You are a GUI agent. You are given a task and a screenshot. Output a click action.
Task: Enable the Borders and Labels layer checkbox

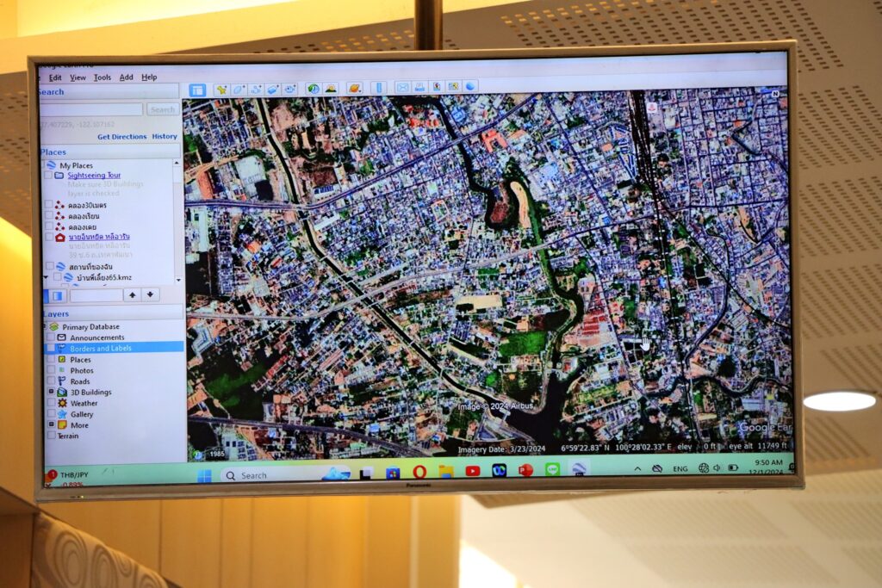[x=51, y=349]
